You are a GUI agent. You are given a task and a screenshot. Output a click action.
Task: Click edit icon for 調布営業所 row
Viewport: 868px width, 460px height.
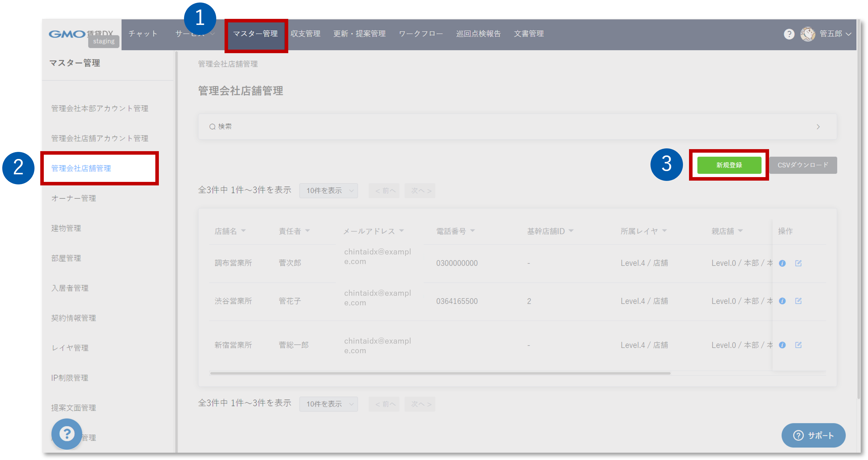pos(798,263)
